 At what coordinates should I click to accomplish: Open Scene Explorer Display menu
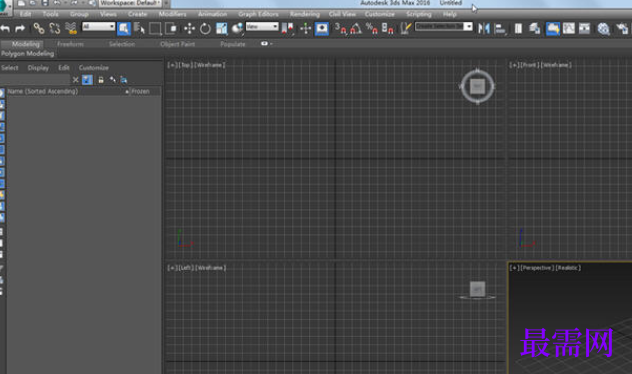[38, 68]
